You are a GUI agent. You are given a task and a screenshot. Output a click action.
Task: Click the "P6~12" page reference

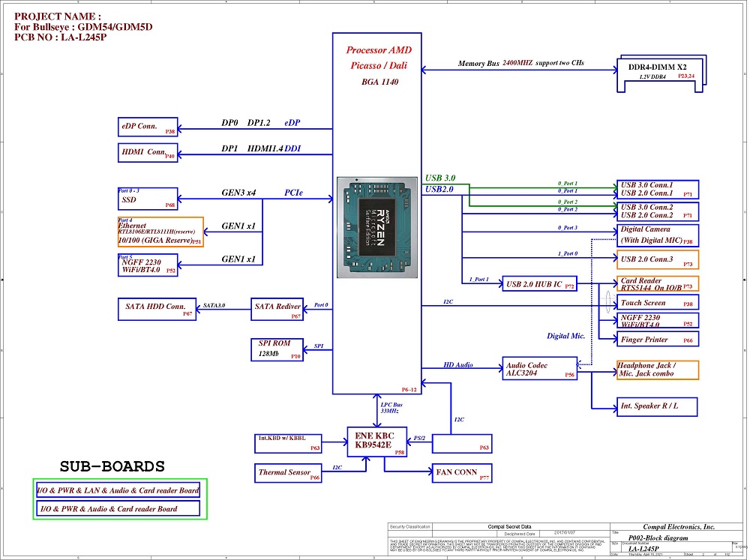point(409,390)
